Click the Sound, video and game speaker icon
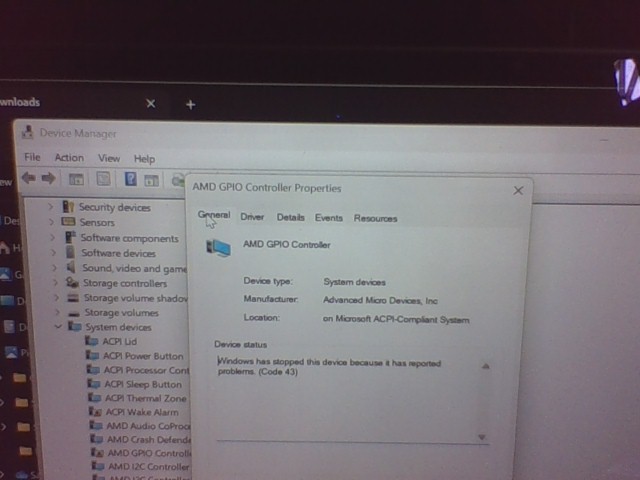 [x=71, y=267]
